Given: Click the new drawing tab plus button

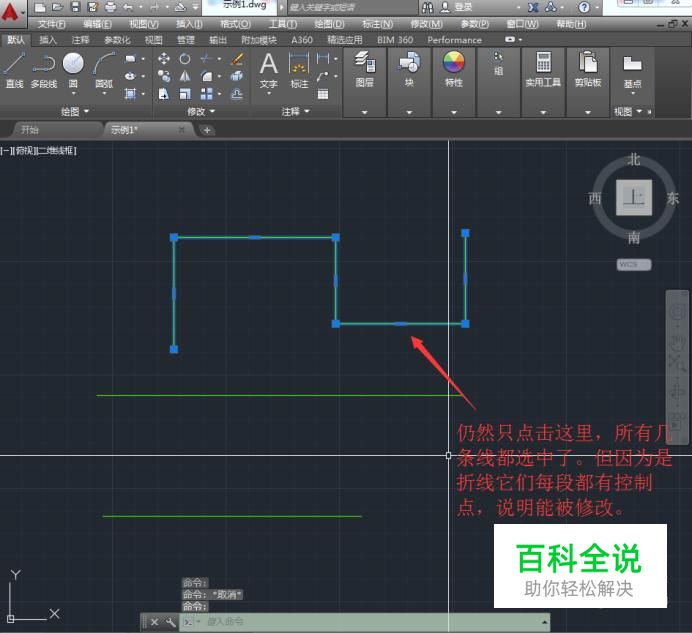Looking at the screenshot, I should pyautogui.click(x=206, y=130).
